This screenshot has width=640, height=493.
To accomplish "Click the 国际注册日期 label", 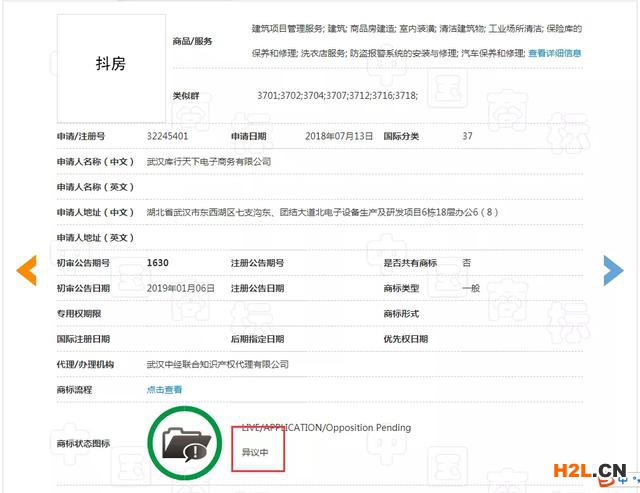I will 83,339.
